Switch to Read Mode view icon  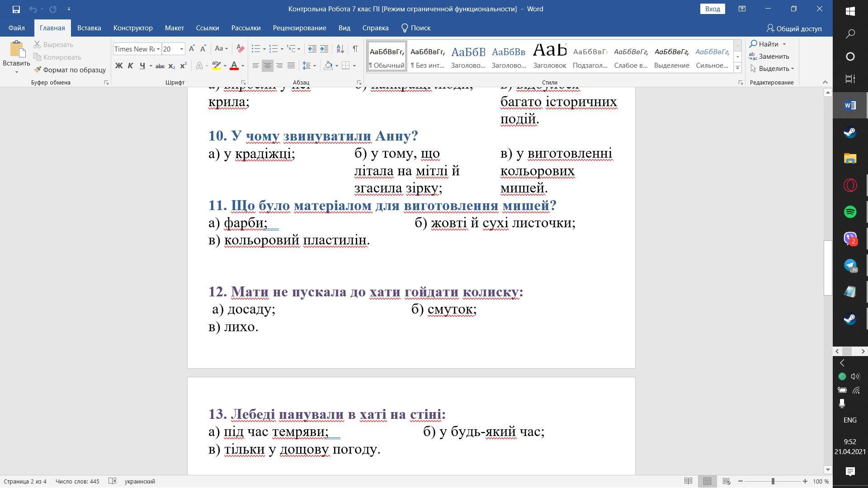coord(688,481)
